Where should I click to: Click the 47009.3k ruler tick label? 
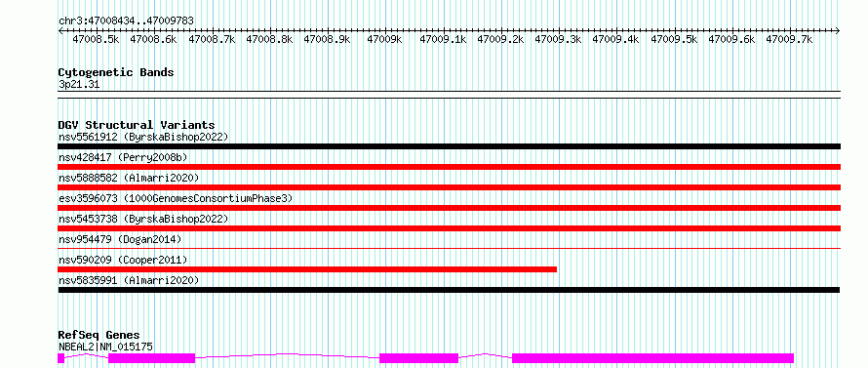coord(558,39)
